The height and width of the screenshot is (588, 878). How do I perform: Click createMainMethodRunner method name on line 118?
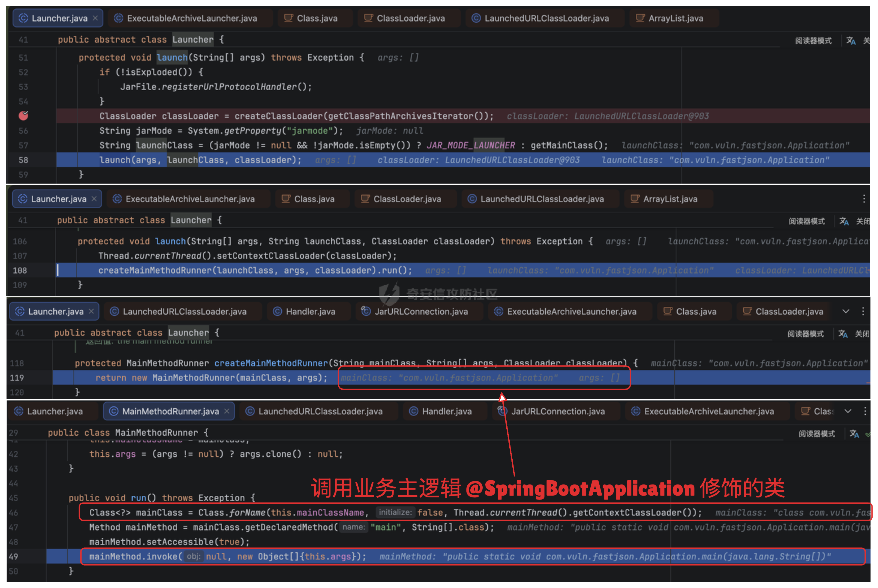[271, 363]
